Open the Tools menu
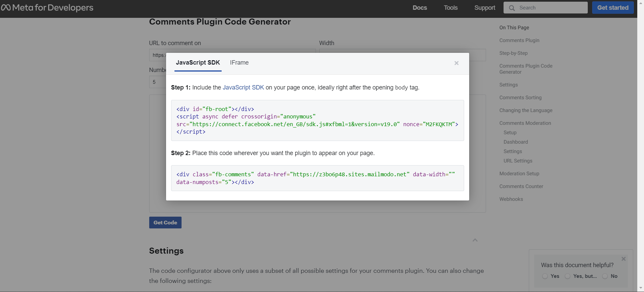The height and width of the screenshot is (292, 644). coord(451,8)
